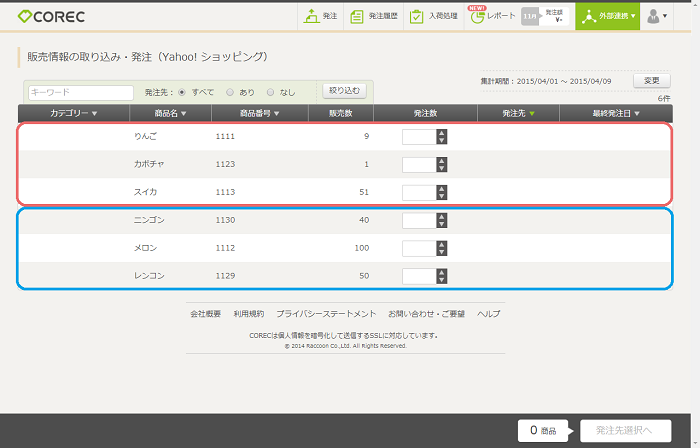This screenshot has height=448, width=700.
Task: Click 発注数 column header
Action: coord(425,113)
